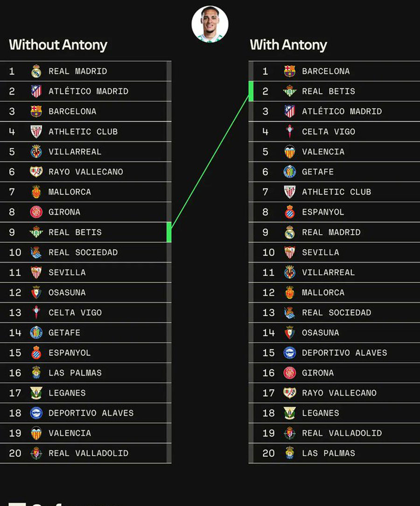The image size is (420, 506).
Task: Click Girona team name in left table
Action: [64, 212]
